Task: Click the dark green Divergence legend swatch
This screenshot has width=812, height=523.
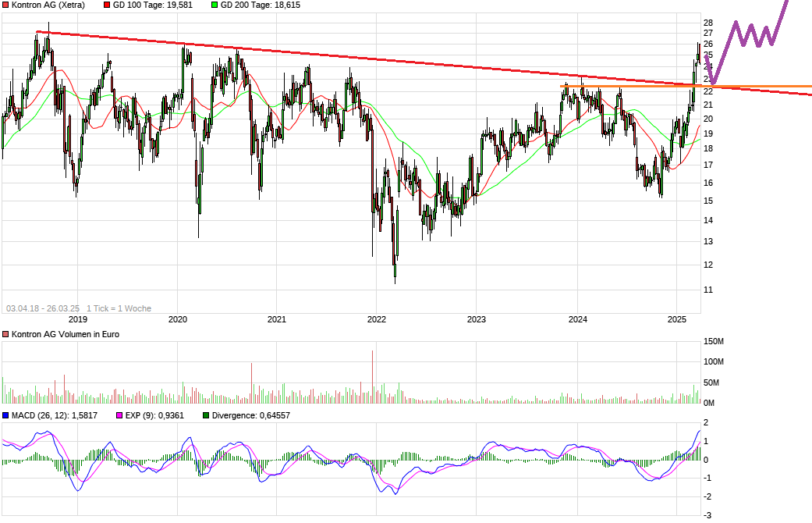Action: (x=206, y=416)
